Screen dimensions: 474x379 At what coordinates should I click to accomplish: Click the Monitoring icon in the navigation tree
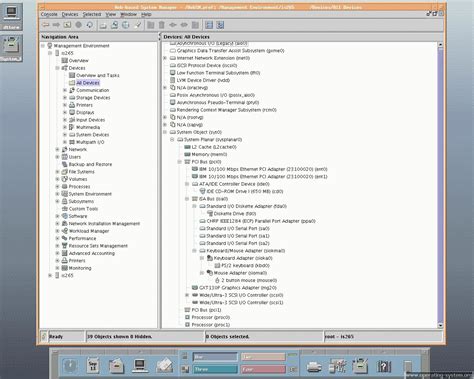(x=65, y=268)
